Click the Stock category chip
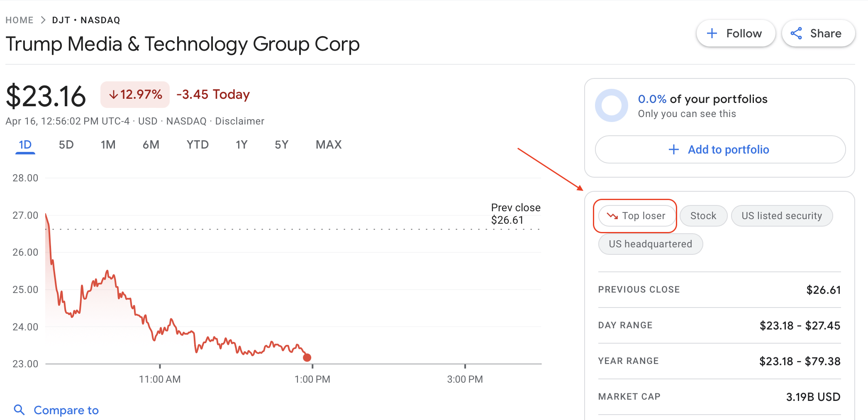Image resolution: width=868 pixels, height=420 pixels. (x=703, y=216)
